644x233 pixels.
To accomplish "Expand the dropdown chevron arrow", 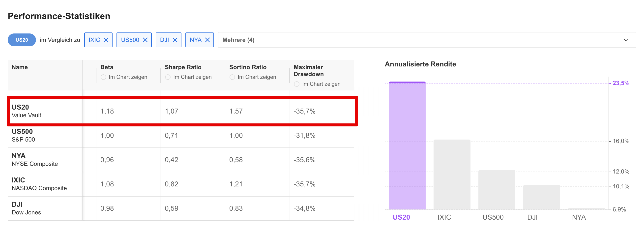I will (x=626, y=40).
